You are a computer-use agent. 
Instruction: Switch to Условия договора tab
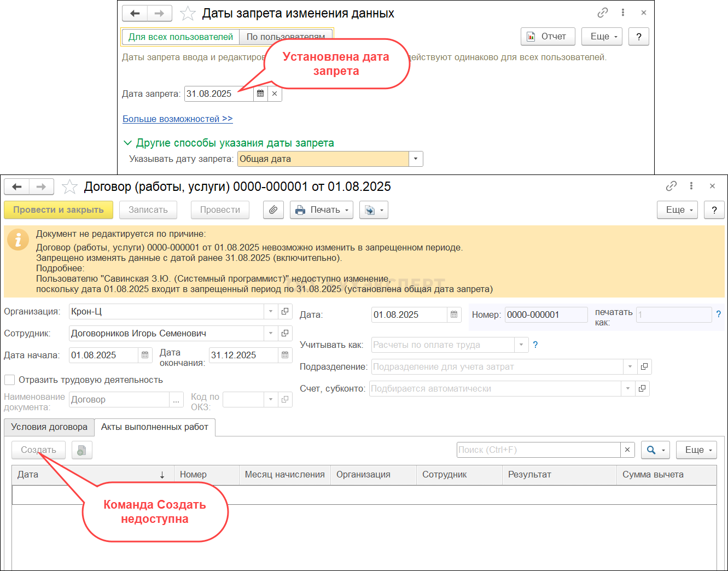pyautogui.click(x=49, y=427)
